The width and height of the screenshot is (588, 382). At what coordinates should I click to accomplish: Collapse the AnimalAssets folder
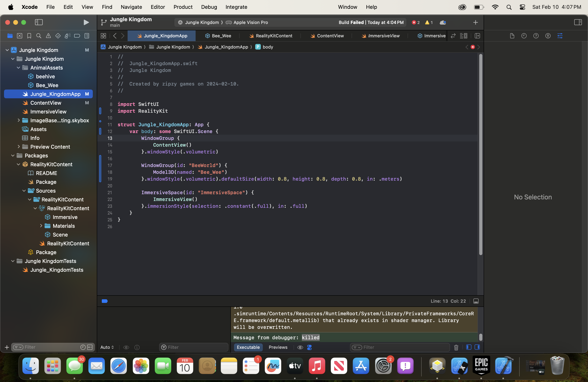[19, 68]
